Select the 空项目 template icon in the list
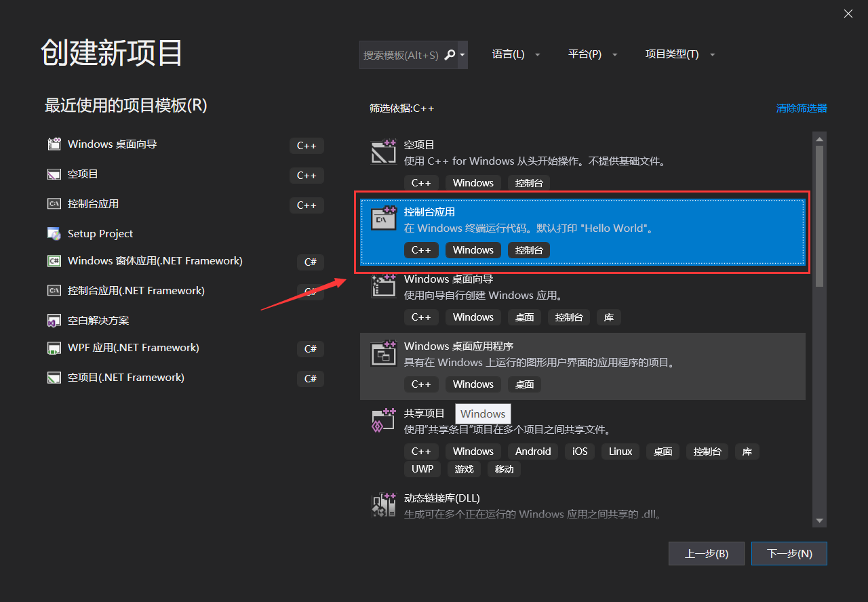 pyautogui.click(x=384, y=152)
